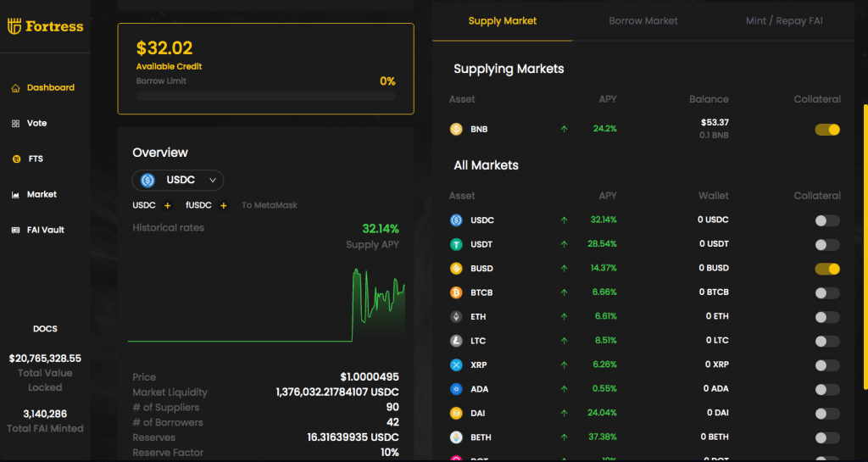
Task: Enable BTCB collateral toggle
Action: point(827,292)
